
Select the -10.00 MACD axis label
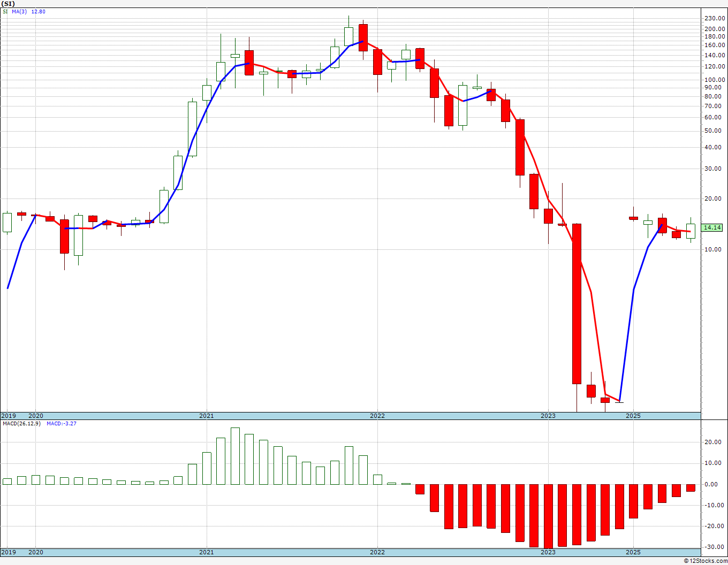pos(715,505)
